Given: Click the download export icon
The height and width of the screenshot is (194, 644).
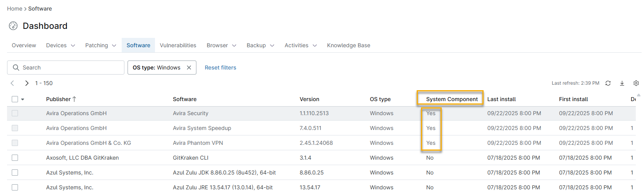Looking at the screenshot, I should click(622, 83).
